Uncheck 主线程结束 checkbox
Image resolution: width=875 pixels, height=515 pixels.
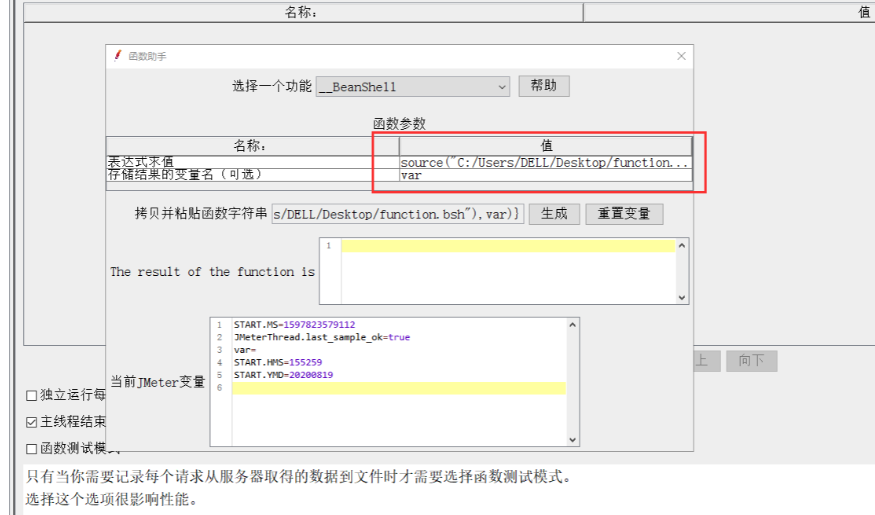(x=32, y=422)
